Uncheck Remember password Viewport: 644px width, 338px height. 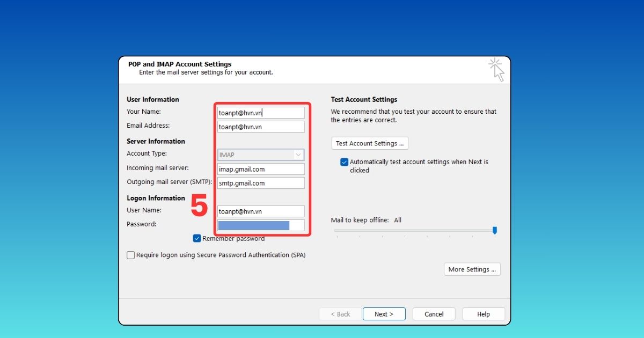(197, 238)
